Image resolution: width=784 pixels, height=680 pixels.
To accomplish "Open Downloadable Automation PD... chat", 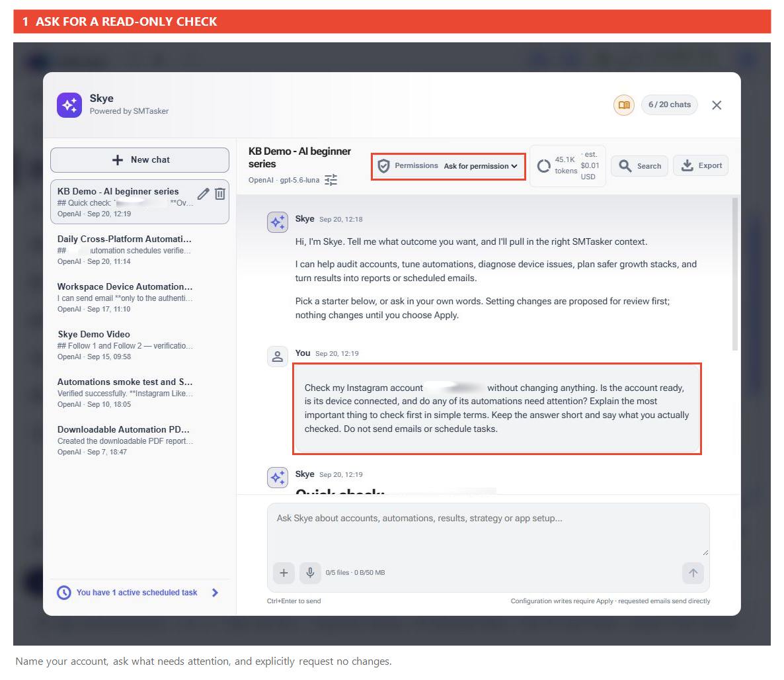I will point(139,440).
